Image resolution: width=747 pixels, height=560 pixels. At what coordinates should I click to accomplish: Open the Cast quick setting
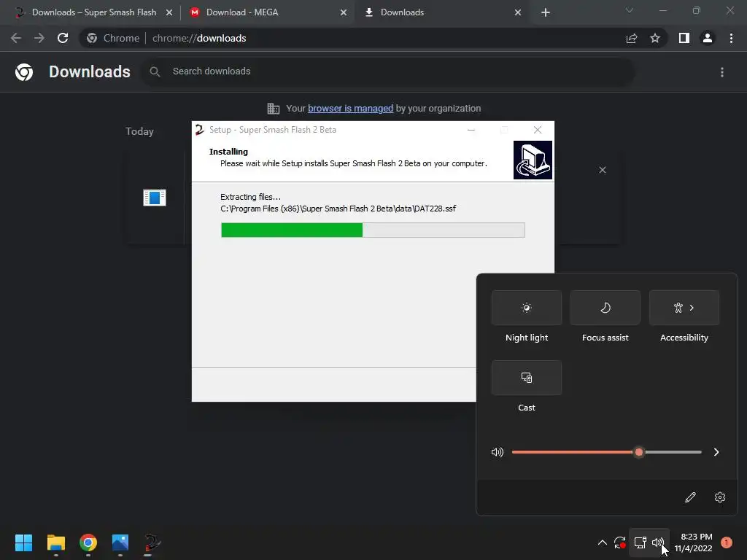[527, 378]
